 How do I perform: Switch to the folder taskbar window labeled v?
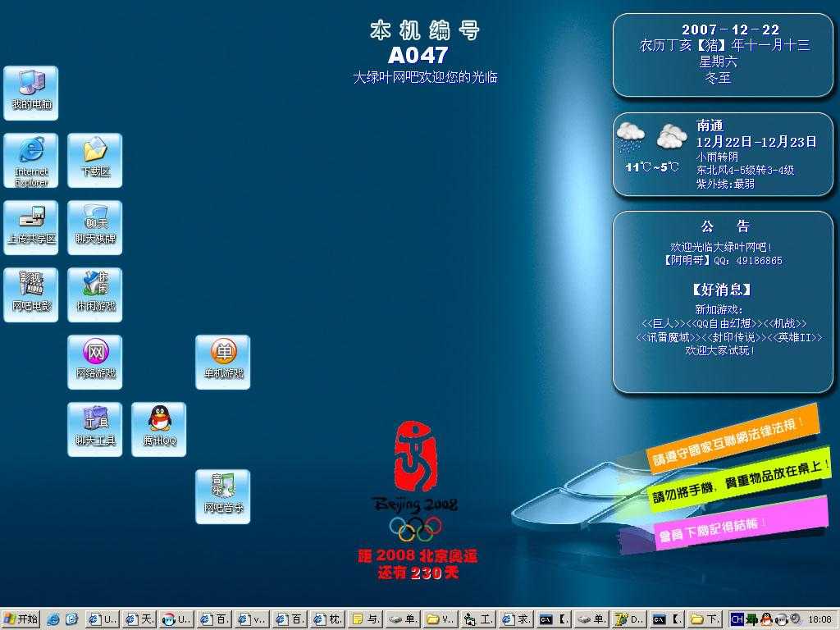(x=441, y=620)
